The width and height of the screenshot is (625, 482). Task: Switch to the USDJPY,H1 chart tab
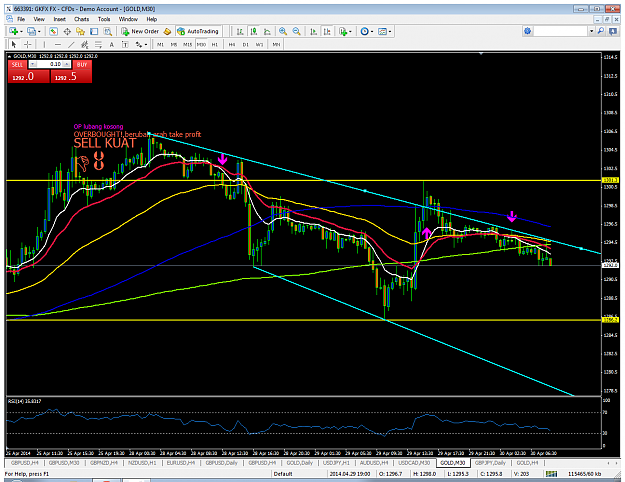(x=336, y=463)
